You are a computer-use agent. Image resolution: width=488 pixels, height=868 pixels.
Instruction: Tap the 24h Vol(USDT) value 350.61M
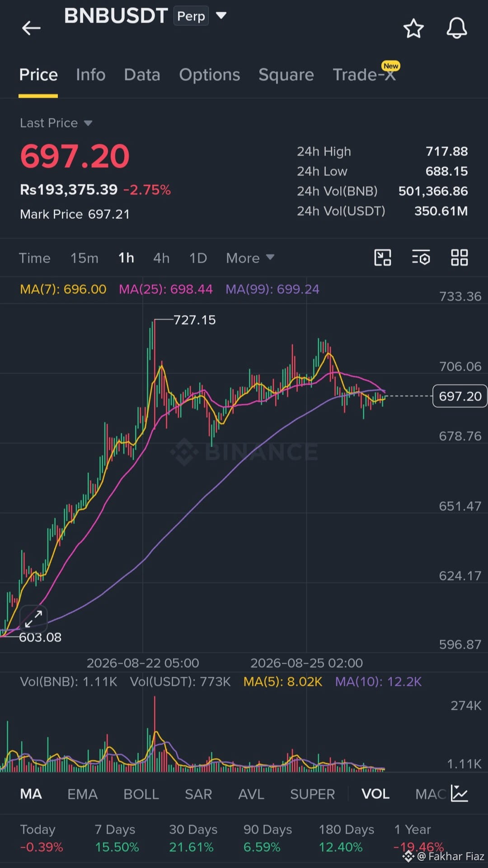[x=441, y=211]
